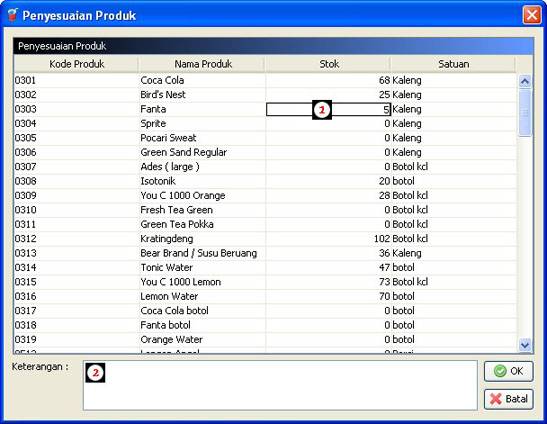Click the scrollbar down arrow
Screen dimensions: 547x424
(525, 345)
